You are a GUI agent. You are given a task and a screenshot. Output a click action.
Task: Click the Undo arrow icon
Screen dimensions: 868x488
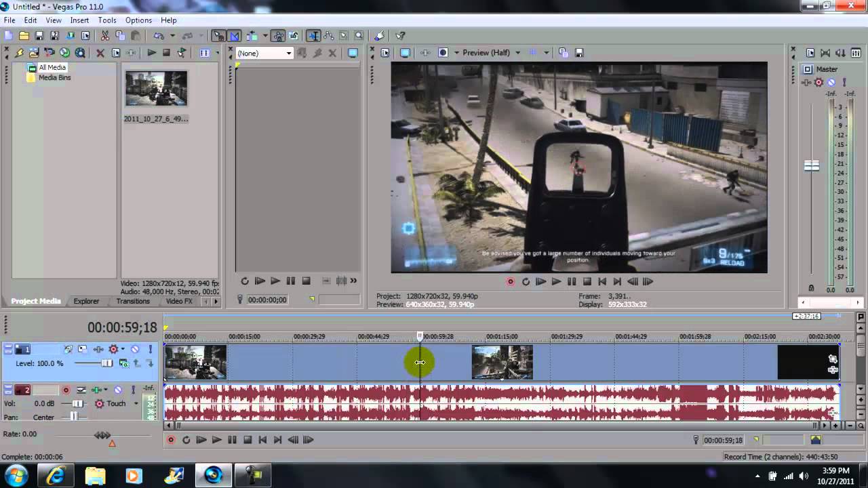point(159,36)
